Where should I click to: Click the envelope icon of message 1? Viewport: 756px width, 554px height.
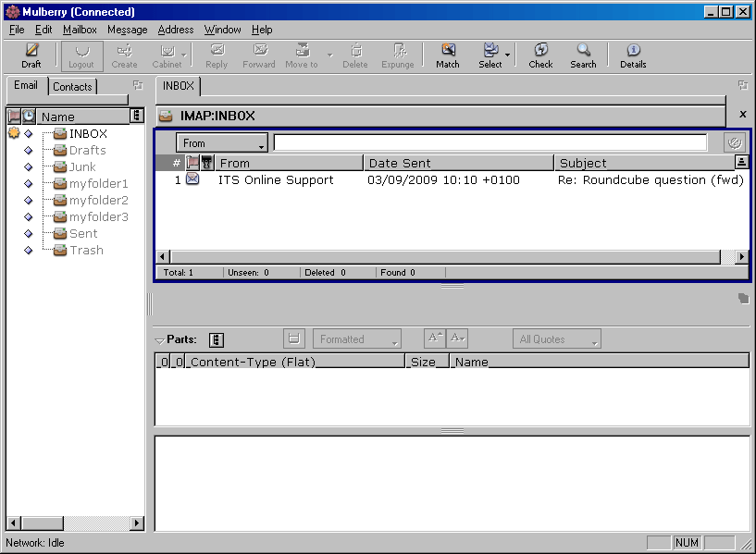click(192, 179)
